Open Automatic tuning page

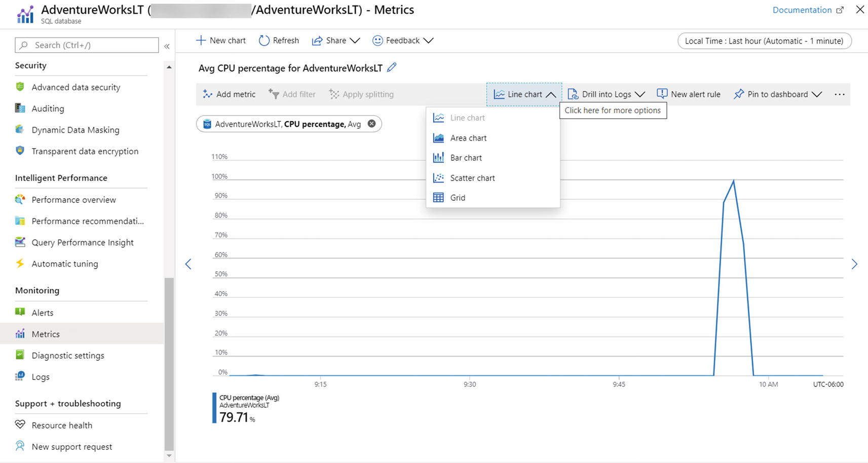tap(65, 264)
